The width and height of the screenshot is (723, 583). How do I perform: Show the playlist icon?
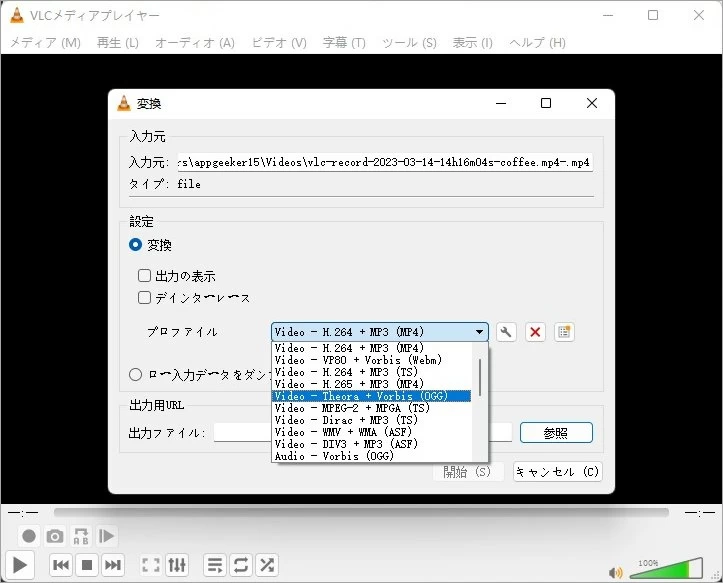pos(215,565)
